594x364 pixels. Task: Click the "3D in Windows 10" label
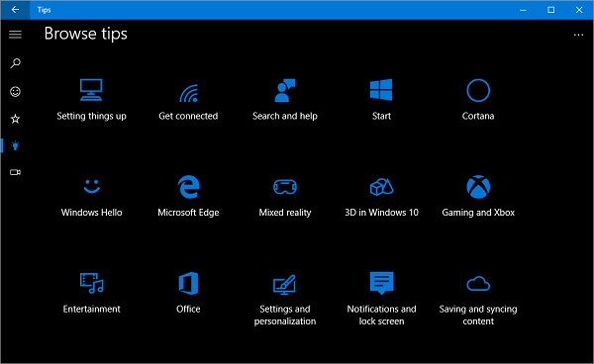tap(381, 213)
